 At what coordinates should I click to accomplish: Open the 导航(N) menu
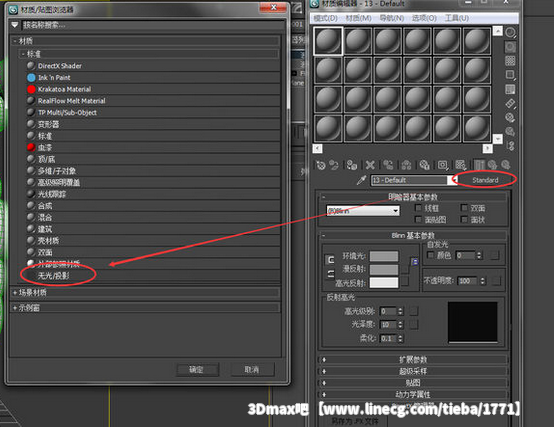[x=391, y=18]
